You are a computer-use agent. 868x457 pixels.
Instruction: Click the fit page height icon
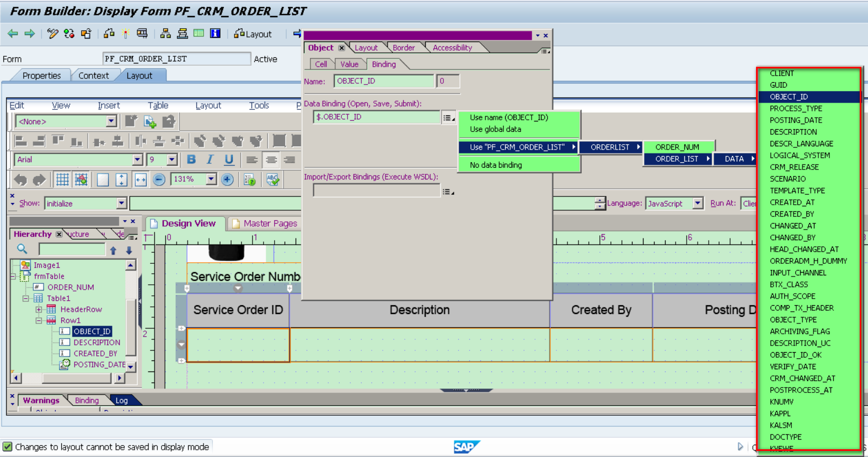coord(121,179)
